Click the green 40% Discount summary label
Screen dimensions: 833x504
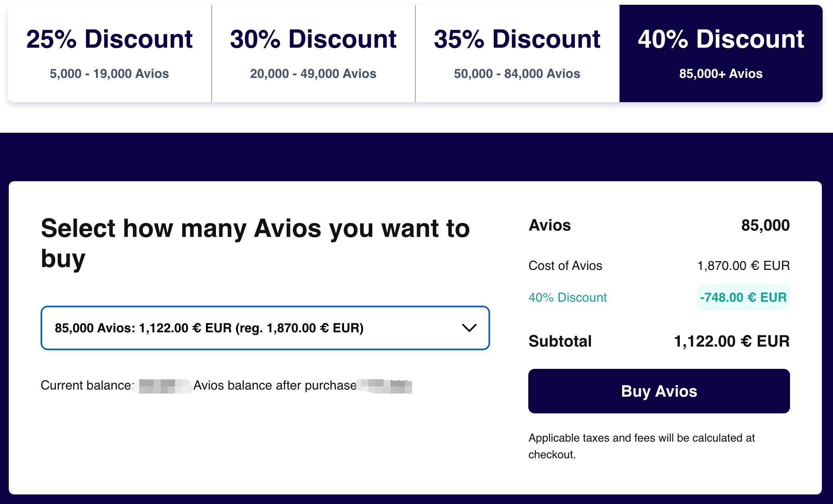point(567,297)
